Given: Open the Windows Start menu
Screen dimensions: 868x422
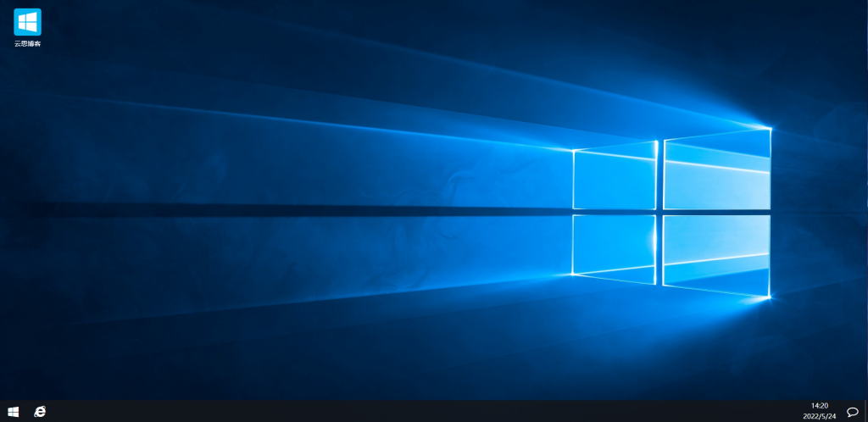Looking at the screenshot, I should point(13,412).
